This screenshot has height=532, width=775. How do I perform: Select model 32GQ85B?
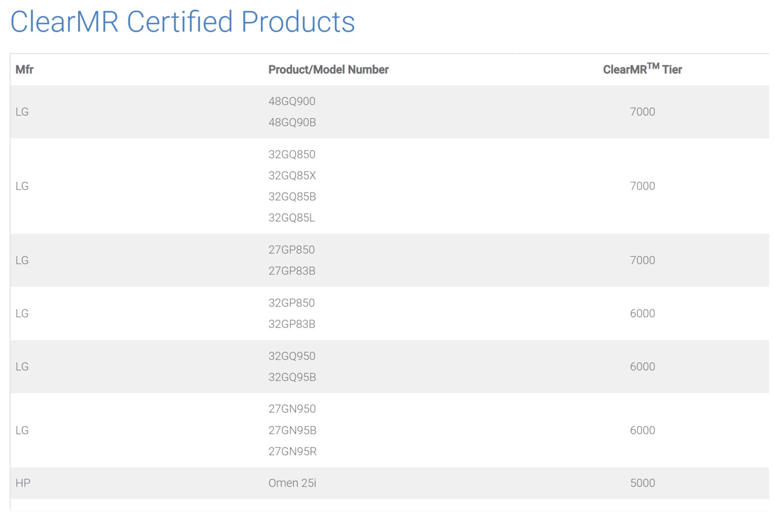(292, 197)
